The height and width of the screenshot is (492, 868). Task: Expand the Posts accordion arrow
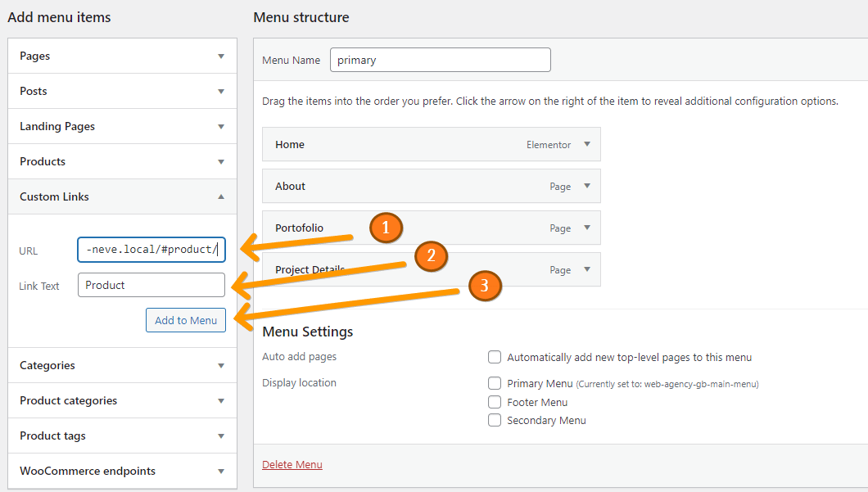(x=221, y=92)
